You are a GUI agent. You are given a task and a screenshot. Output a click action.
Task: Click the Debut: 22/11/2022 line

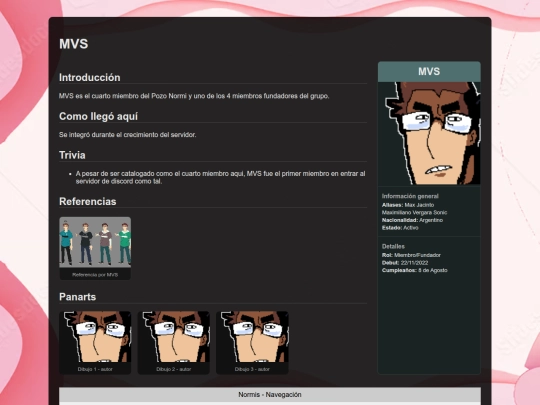405,263
